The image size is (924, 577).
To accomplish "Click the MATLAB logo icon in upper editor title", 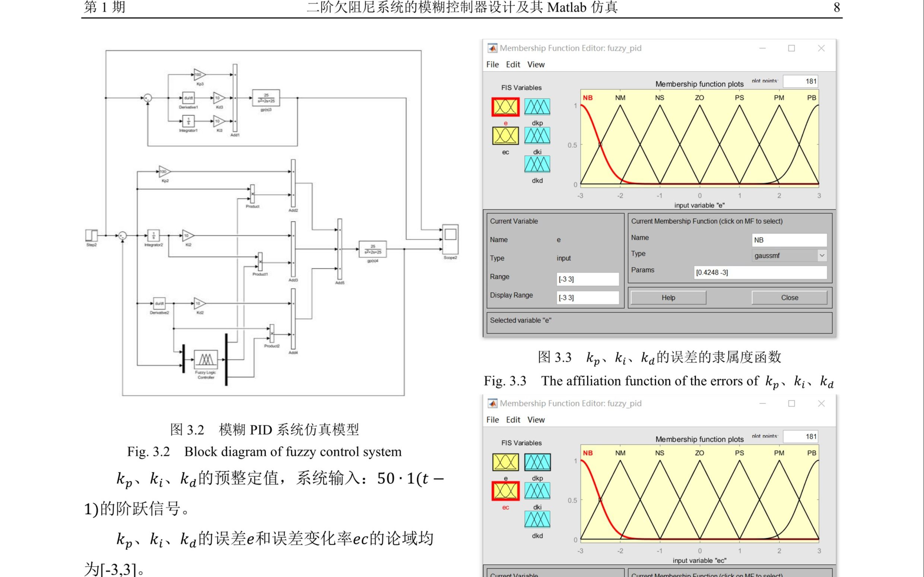I will pyautogui.click(x=493, y=48).
